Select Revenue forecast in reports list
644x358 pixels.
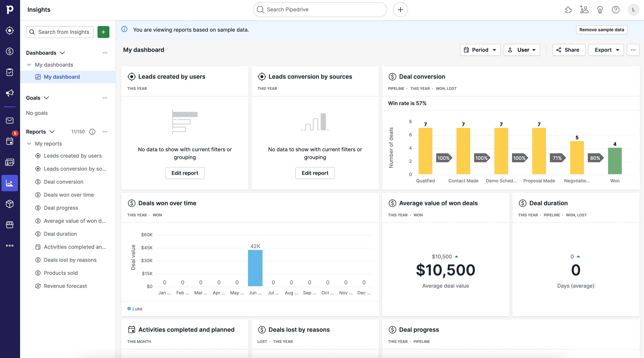click(65, 286)
